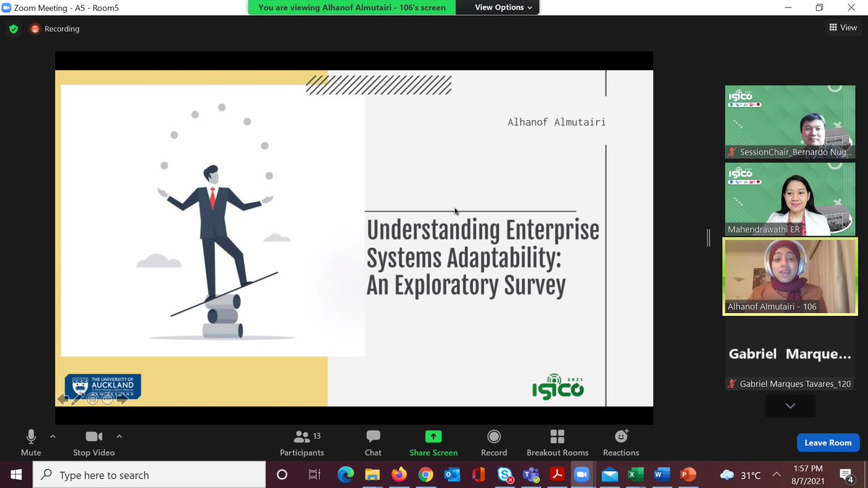
Task: Open View Options dropdown
Action: (503, 7)
